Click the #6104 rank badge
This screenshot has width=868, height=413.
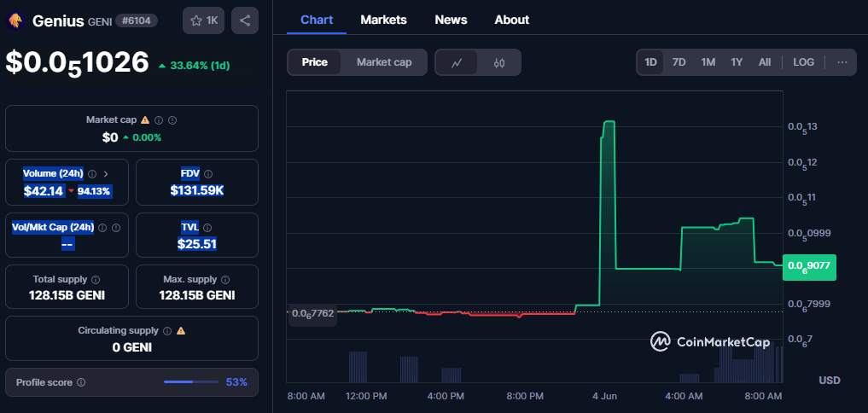[137, 21]
